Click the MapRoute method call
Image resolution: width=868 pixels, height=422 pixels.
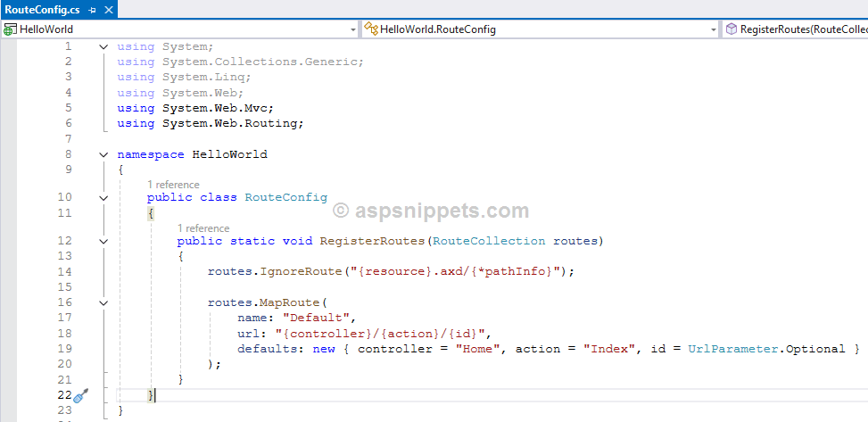coord(290,302)
